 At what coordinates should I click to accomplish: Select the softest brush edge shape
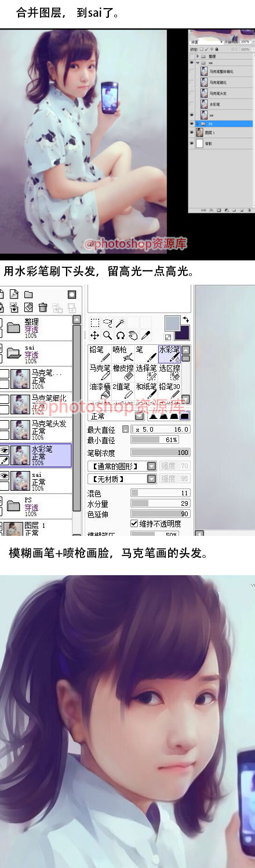(x=153, y=416)
